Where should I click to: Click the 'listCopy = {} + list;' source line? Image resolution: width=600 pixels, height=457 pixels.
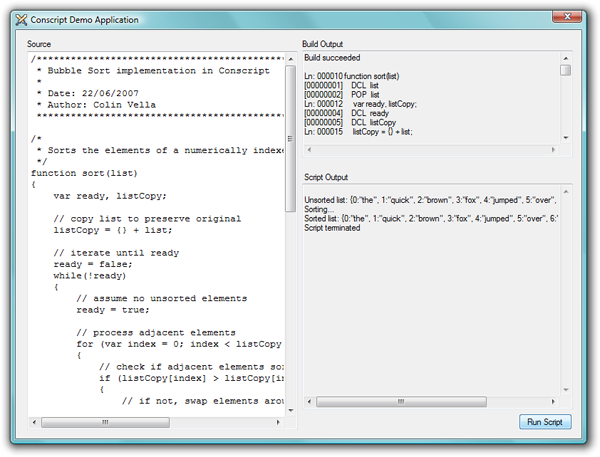coord(113,230)
